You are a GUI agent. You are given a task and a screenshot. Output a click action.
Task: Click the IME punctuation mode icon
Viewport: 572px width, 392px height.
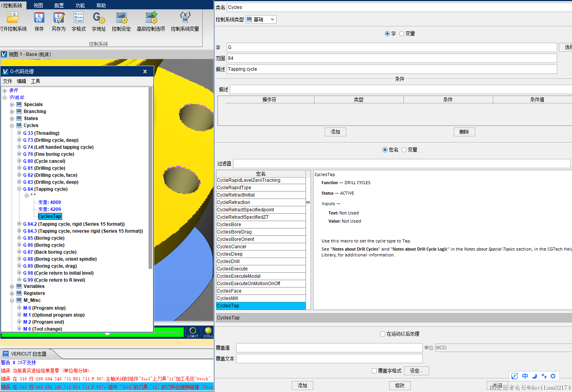[x=544, y=376]
